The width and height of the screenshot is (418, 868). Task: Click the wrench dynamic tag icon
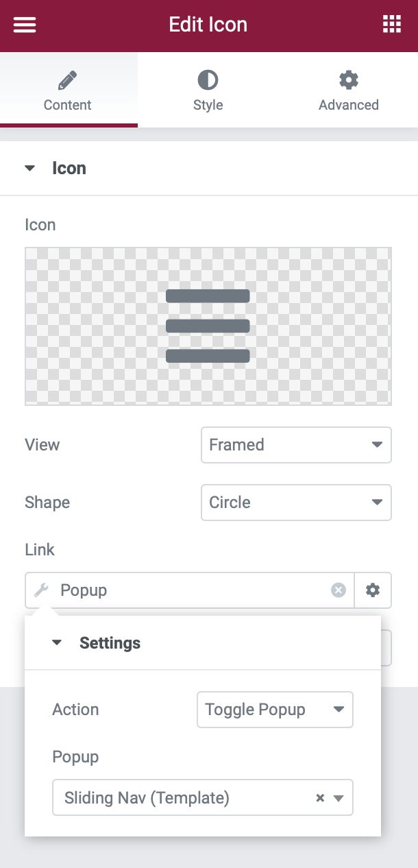tap(41, 590)
